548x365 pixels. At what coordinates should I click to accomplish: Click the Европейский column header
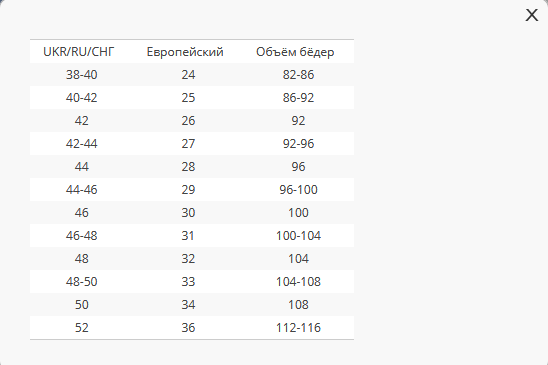185,52
